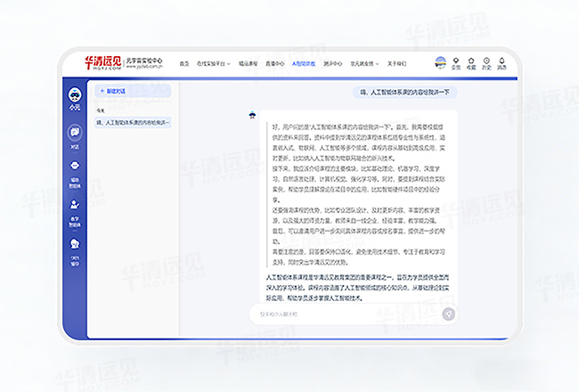Image resolution: width=579 pixels, height=392 pixels.
Task: Click the 会员 icon in header
Action: pyautogui.click(x=456, y=63)
